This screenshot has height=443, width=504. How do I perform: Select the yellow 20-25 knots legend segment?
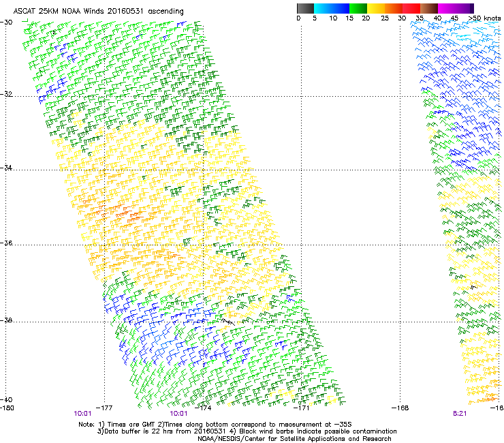[x=376, y=8]
